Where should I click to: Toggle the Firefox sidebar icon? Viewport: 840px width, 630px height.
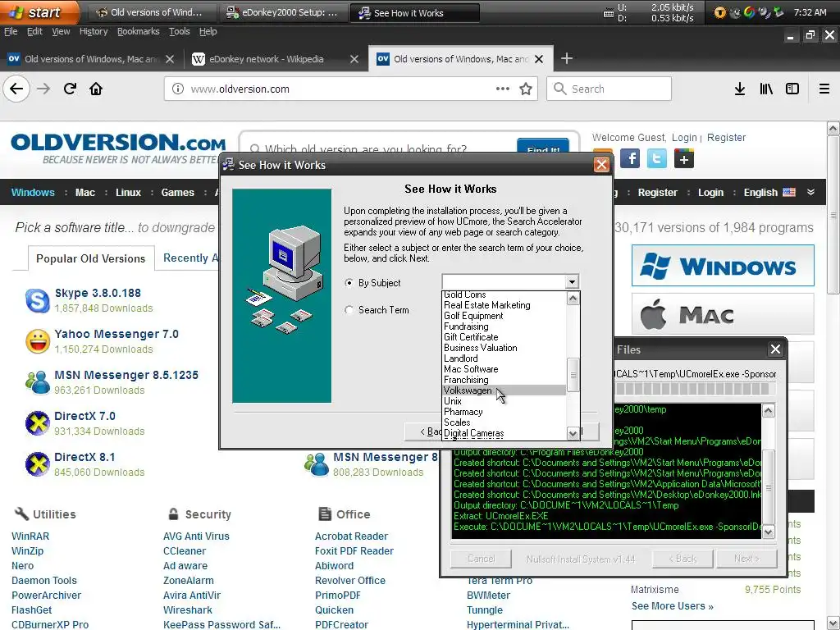point(792,89)
